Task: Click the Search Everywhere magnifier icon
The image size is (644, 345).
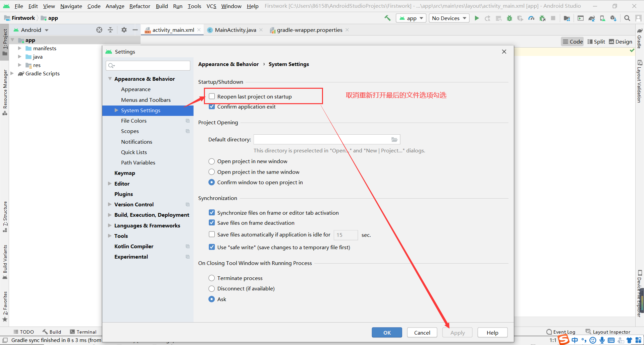Action: pos(627,18)
